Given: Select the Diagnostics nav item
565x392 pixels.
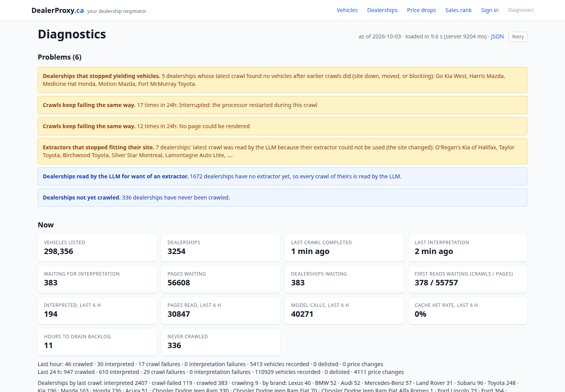Looking at the screenshot, I should [521, 10].
